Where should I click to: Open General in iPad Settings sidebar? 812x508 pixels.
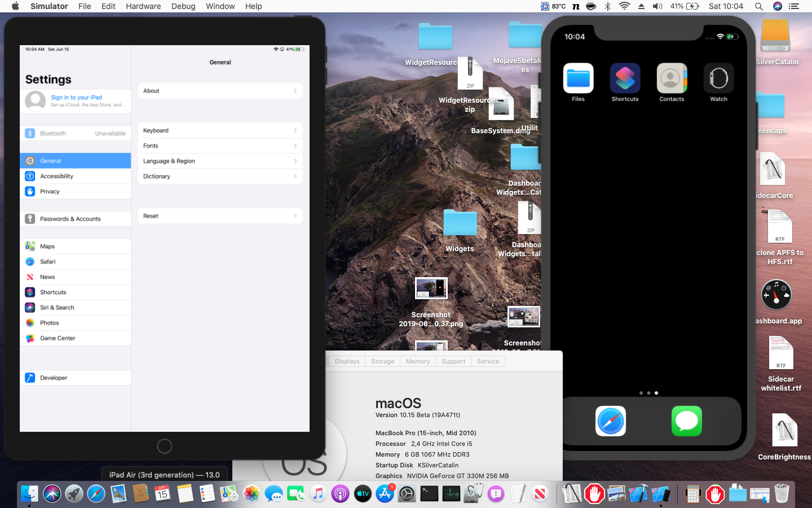(76, 161)
